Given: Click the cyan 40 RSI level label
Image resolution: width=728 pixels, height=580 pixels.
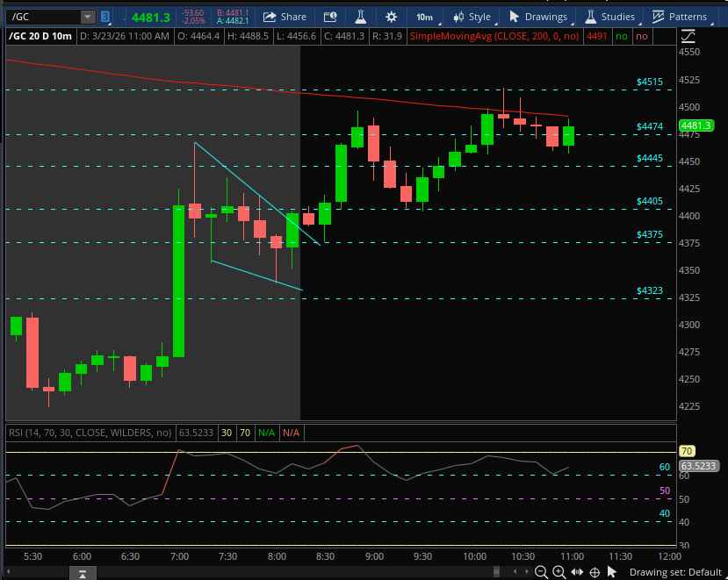Looking at the screenshot, I should [x=665, y=513].
